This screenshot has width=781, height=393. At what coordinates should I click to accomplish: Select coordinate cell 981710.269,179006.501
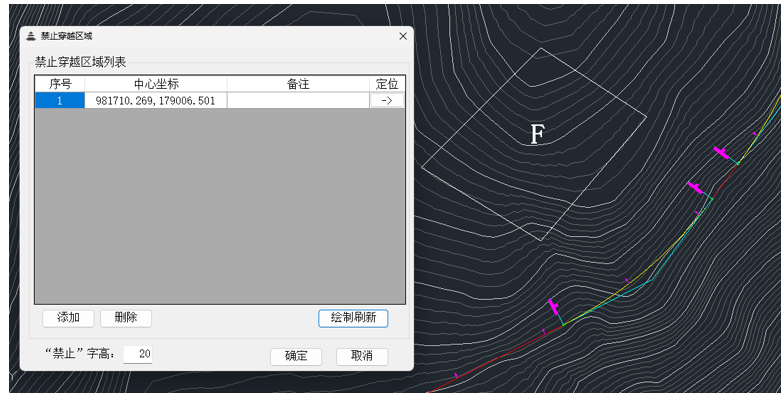156,101
